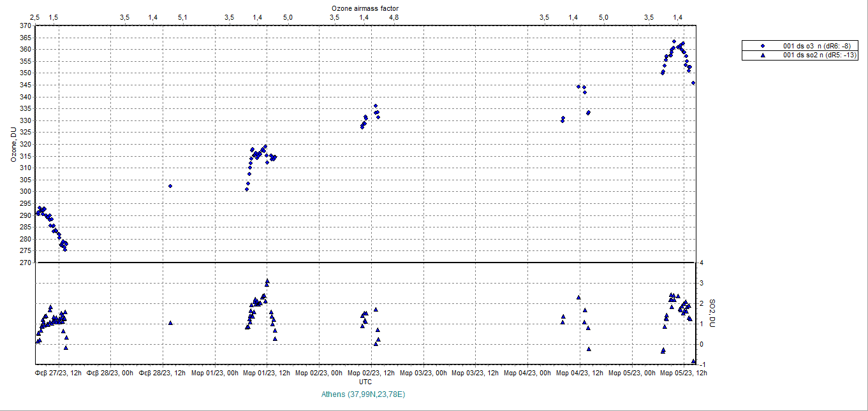The image size is (868, 411).
Task: Select the isolated SO2 triangle near Feb 28
Action: click(x=170, y=323)
